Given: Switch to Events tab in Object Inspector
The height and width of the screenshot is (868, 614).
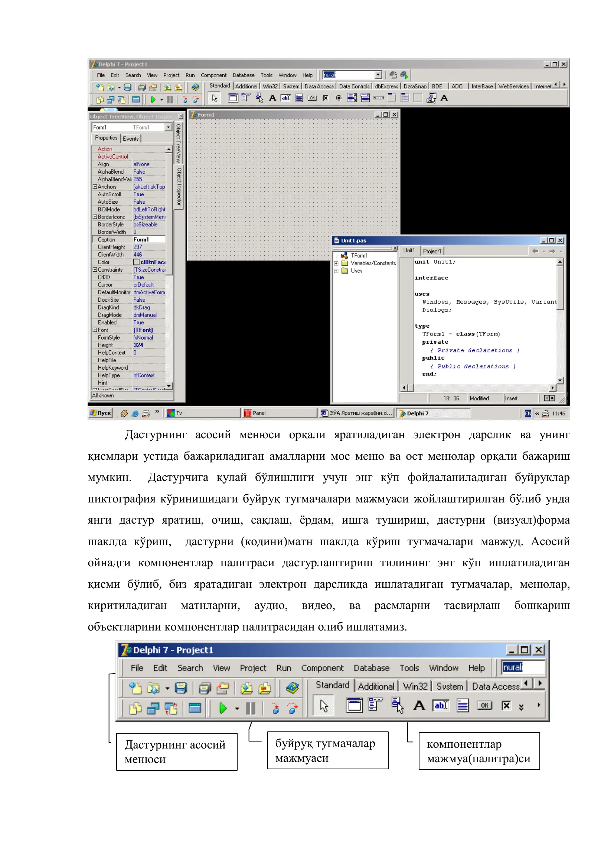Looking at the screenshot, I should click(x=131, y=139).
